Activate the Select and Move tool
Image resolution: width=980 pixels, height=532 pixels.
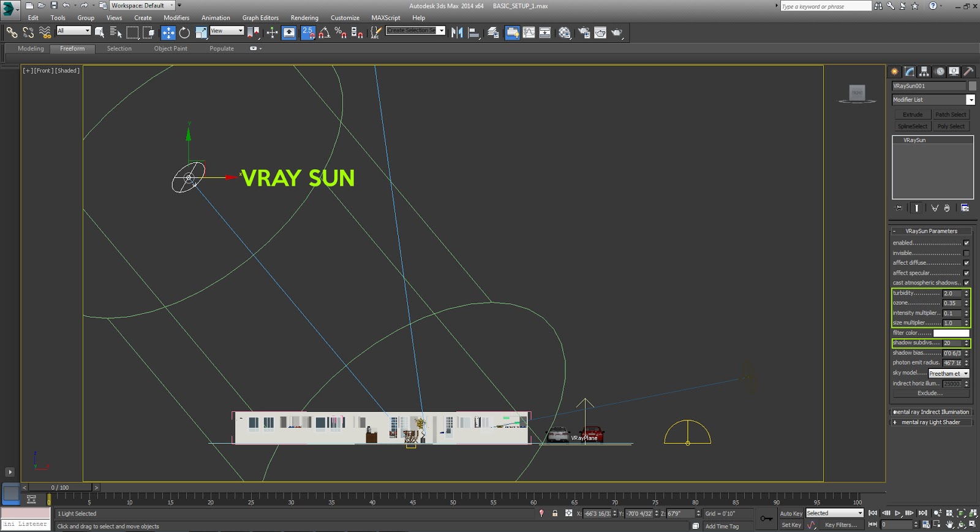pos(168,32)
